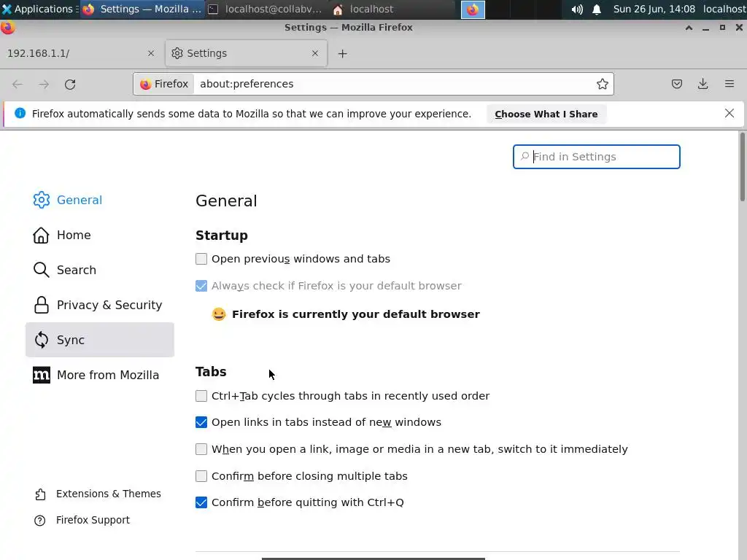Toggle Ctrl+Tab recently used order checkbox

click(x=201, y=396)
